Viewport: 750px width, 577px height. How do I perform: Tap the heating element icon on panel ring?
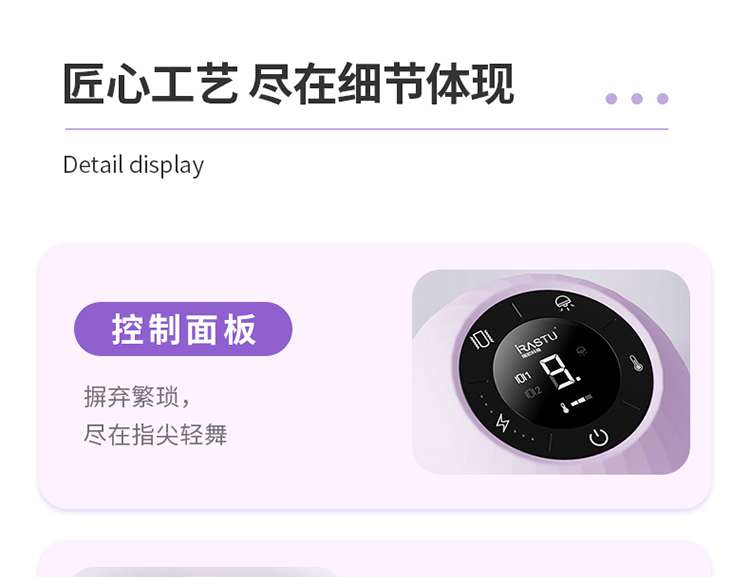pyautogui.click(x=481, y=339)
